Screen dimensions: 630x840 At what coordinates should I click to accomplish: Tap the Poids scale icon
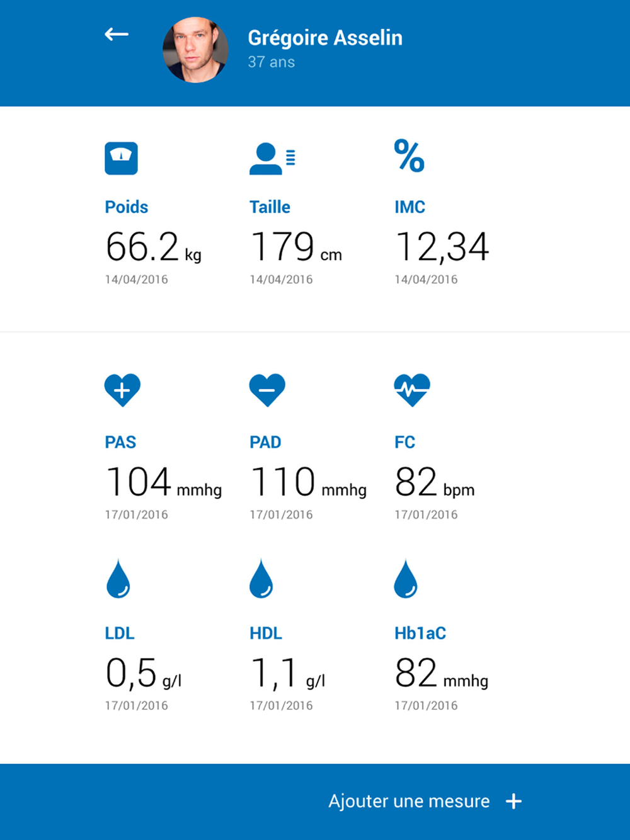121,158
